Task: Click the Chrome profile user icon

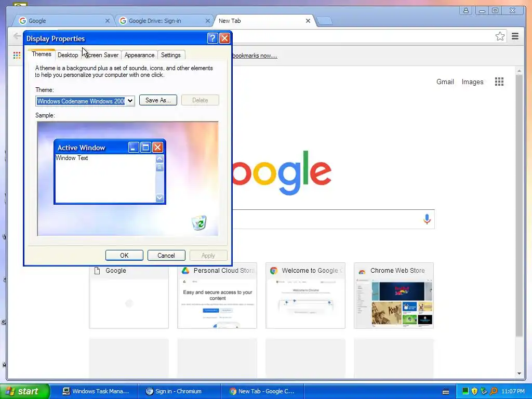Action: pos(466,10)
